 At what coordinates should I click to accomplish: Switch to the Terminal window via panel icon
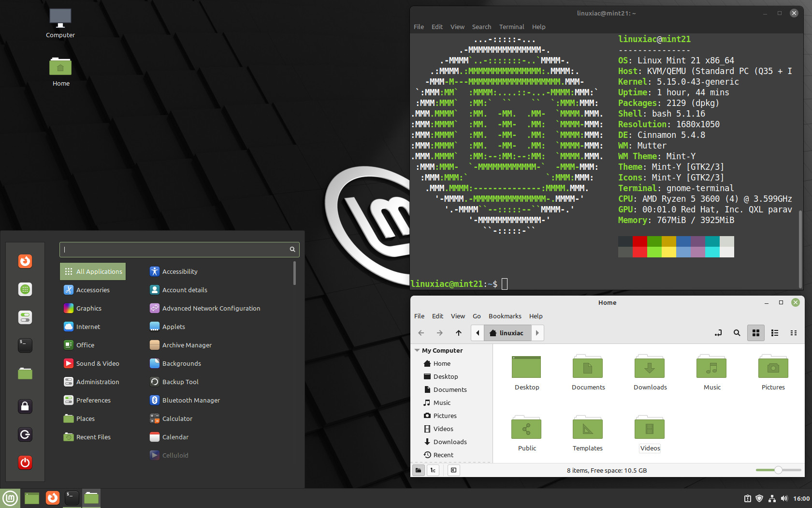pyautogui.click(x=72, y=498)
